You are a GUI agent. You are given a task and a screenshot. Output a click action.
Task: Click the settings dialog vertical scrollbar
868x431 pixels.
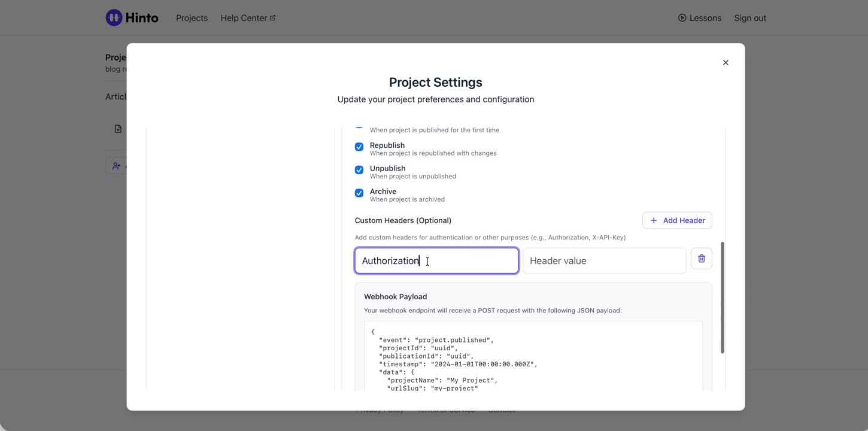[722, 298]
